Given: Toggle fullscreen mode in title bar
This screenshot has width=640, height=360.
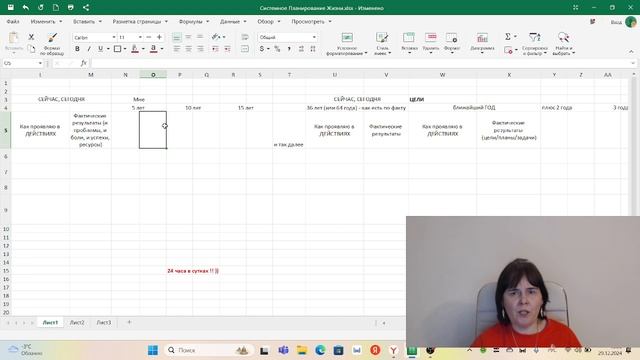Looking at the screenshot, I should point(576,7).
